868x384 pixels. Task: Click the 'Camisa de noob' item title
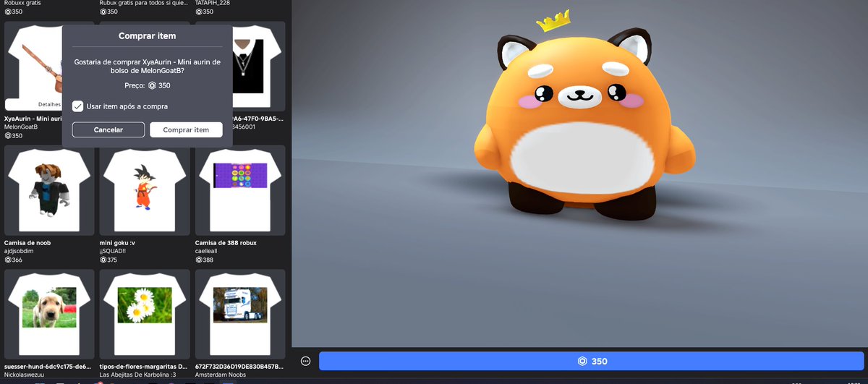(27, 242)
